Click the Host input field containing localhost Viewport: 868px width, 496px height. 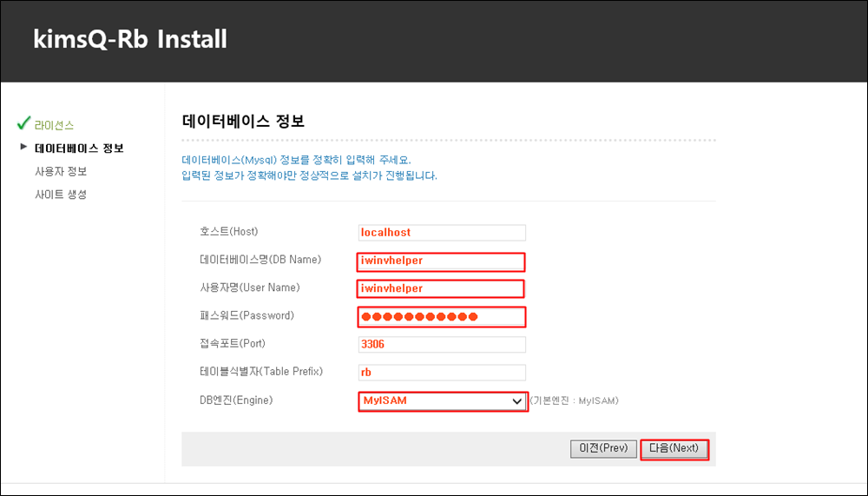click(442, 233)
